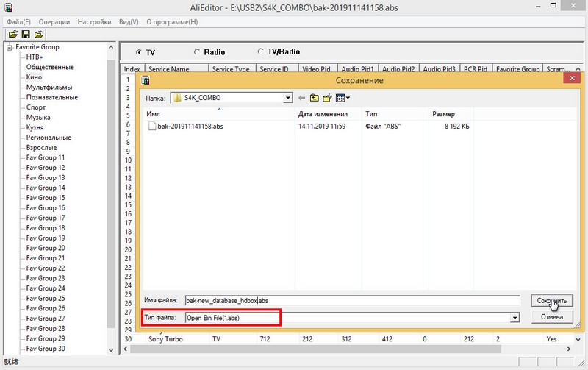Collapse the Favorite Group tree node
The width and height of the screenshot is (588, 370).
[x=10, y=47]
